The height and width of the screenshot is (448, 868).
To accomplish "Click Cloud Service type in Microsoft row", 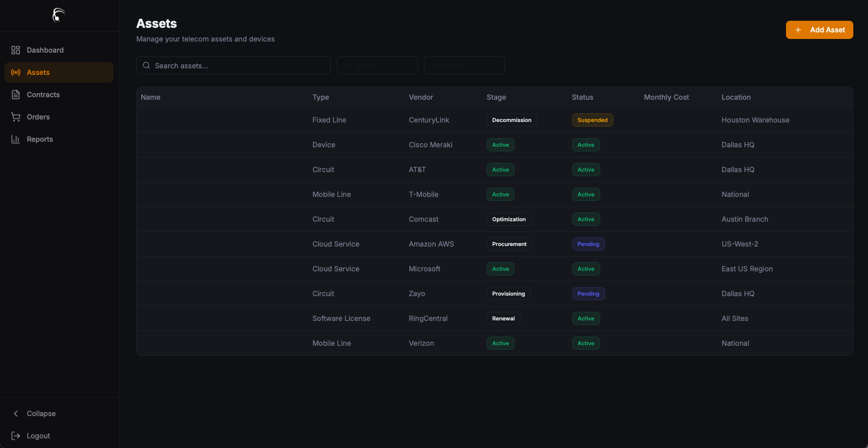I will 336,269.
